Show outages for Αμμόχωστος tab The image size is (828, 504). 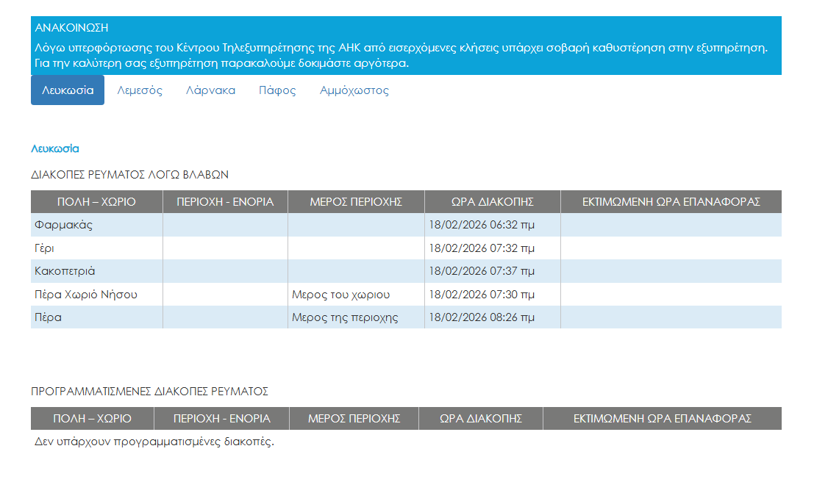(x=354, y=90)
